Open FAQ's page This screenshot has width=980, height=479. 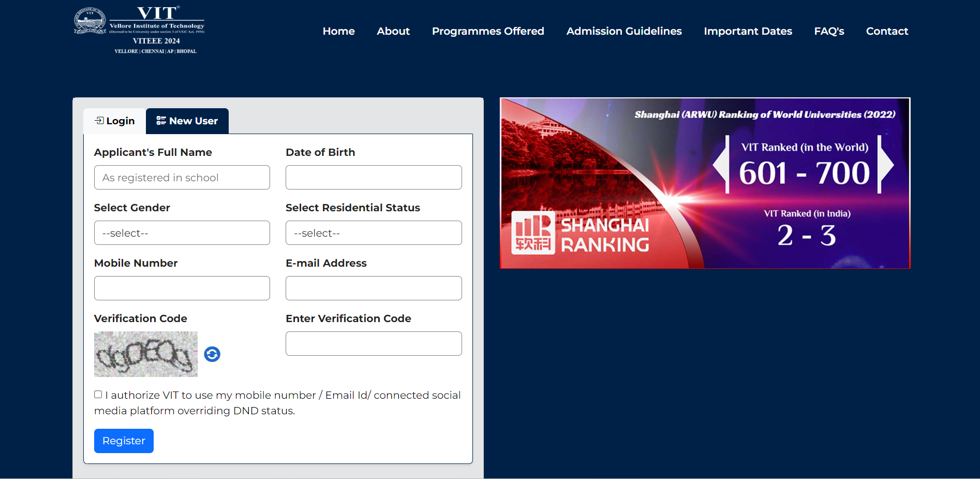coord(829,31)
